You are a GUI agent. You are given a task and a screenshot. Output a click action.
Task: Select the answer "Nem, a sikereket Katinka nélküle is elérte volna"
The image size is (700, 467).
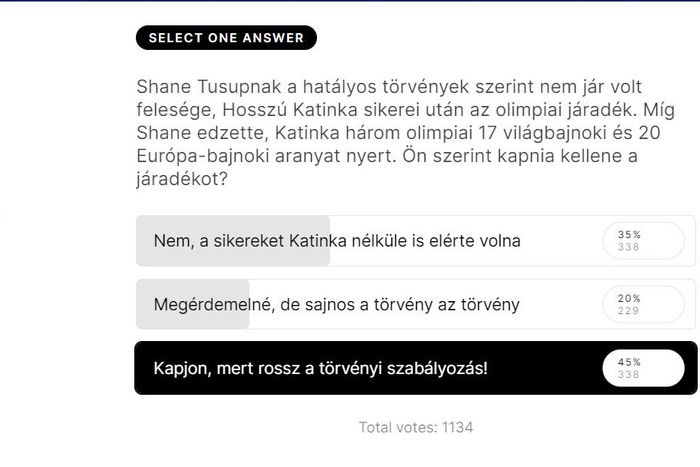coord(337,241)
